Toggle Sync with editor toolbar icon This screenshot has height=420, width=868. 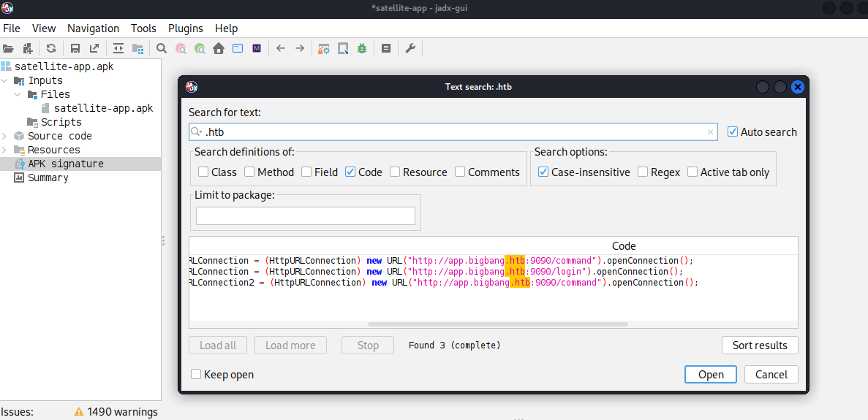[118, 49]
